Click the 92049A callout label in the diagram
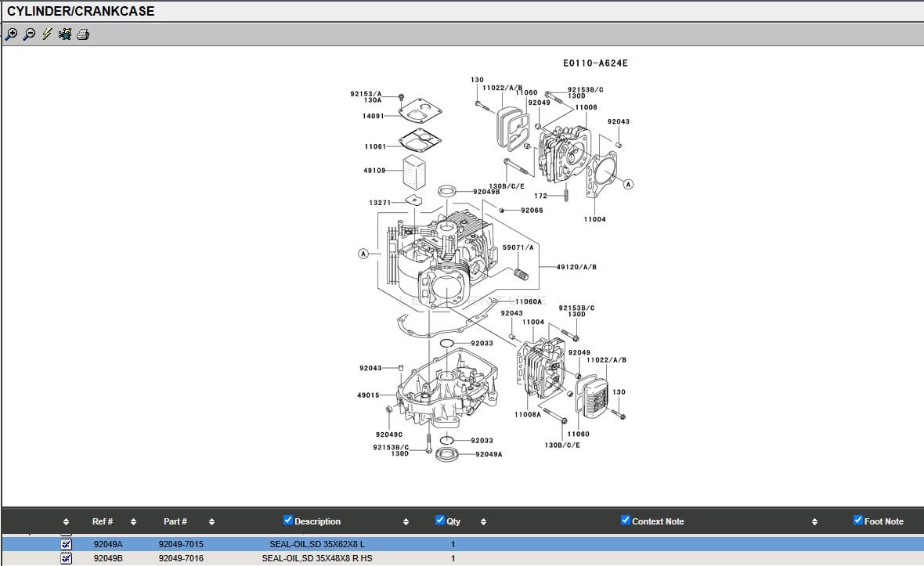Viewport: 924px width, 566px height. click(x=489, y=454)
